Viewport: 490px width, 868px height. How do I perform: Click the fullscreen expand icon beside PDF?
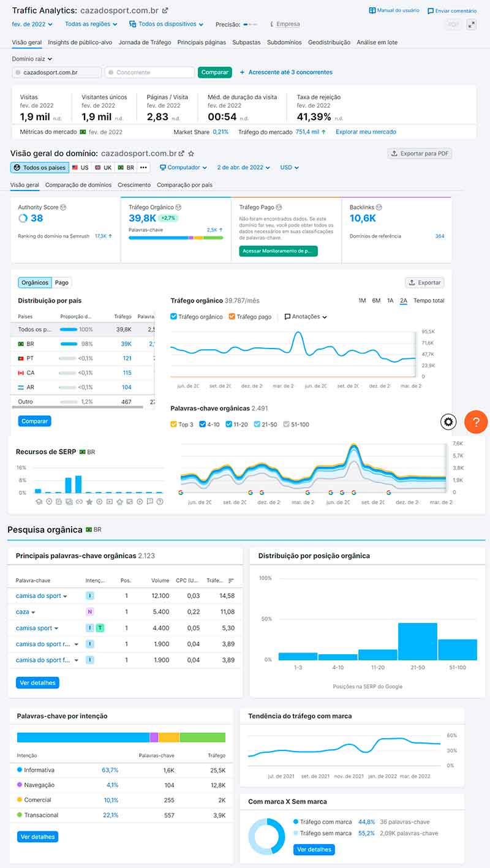tap(471, 25)
